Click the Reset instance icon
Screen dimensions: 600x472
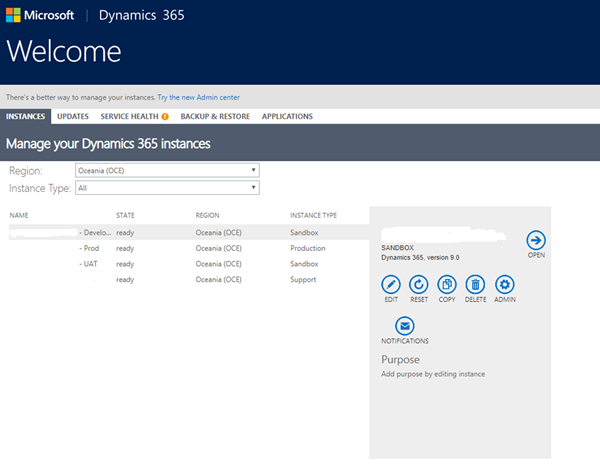click(x=419, y=284)
